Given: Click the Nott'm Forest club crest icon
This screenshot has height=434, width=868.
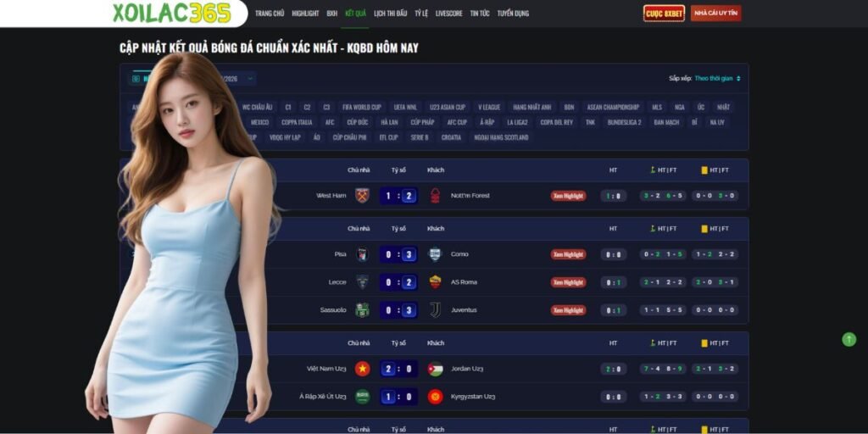Looking at the screenshot, I should click(x=435, y=196).
